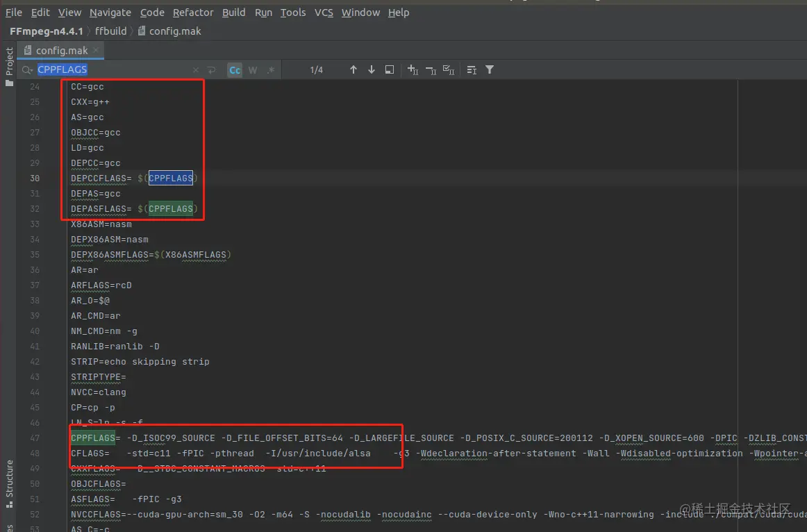
Task: Open the VCS menu
Action: (x=323, y=12)
